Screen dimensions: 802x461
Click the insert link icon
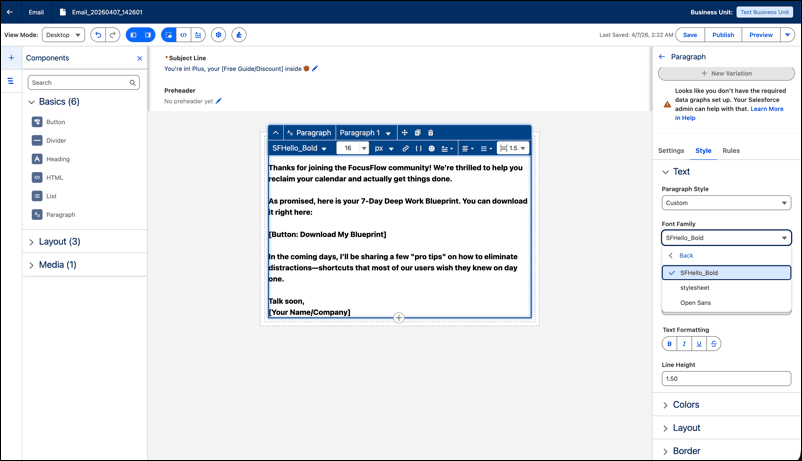pyautogui.click(x=406, y=148)
